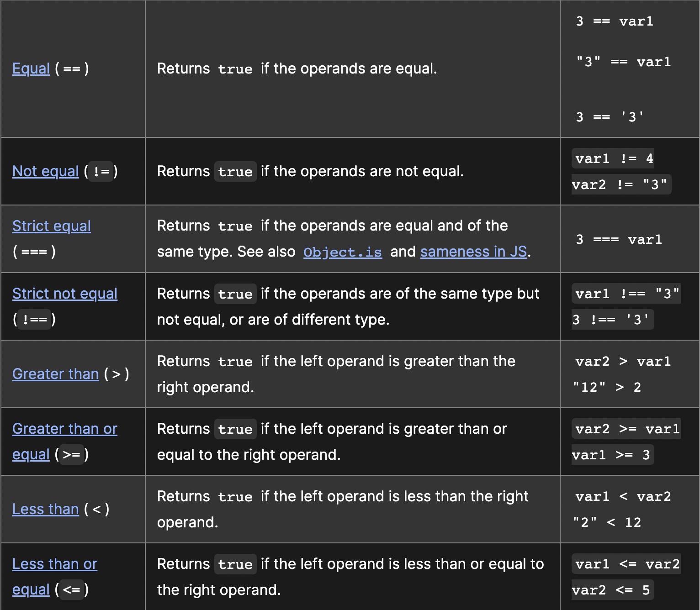Click the "var2 > var1" code example
This screenshot has height=610, width=700.
pyautogui.click(x=623, y=362)
